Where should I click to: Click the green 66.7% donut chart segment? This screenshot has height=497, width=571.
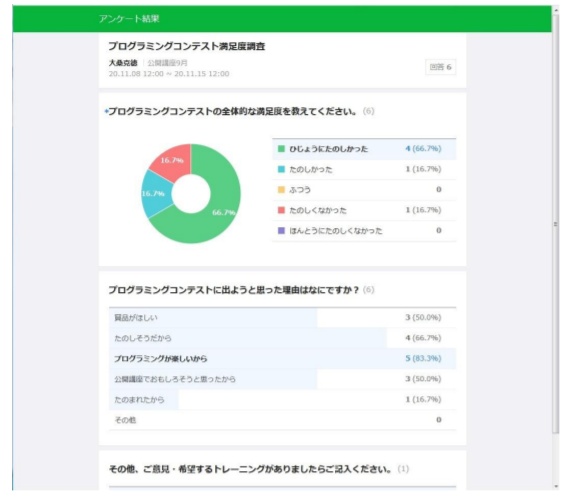218,204
